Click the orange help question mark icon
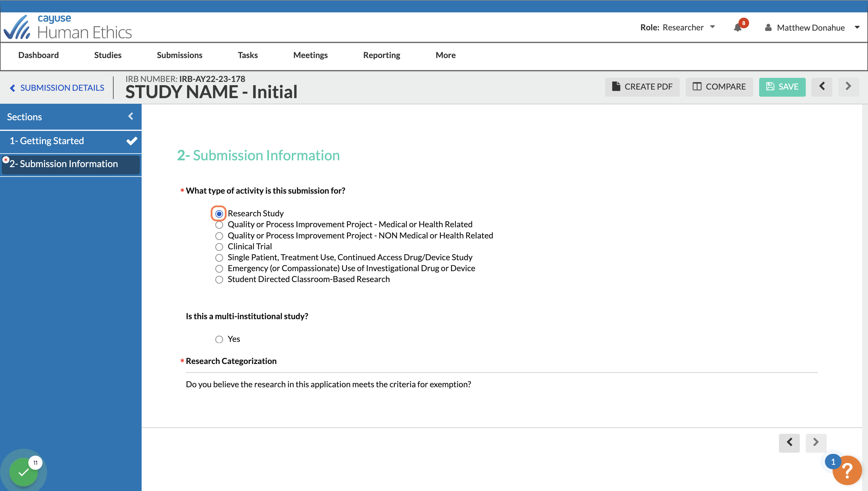 tap(847, 470)
